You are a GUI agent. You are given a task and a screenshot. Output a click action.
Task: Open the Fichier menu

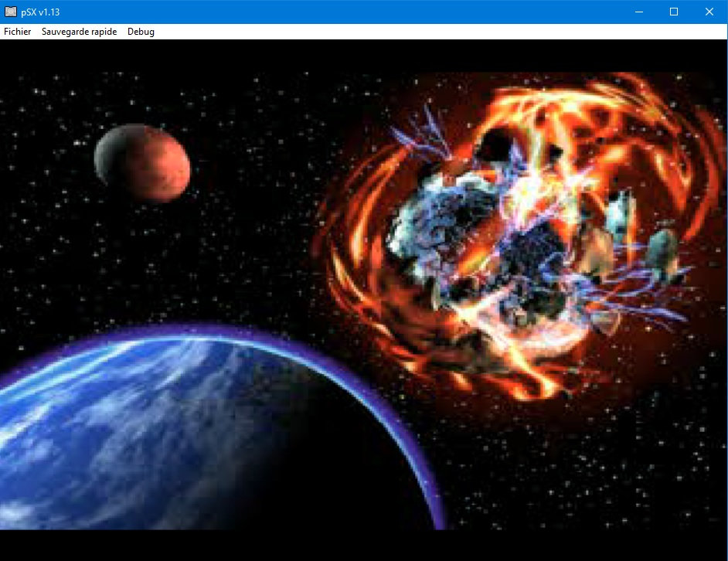pos(17,32)
